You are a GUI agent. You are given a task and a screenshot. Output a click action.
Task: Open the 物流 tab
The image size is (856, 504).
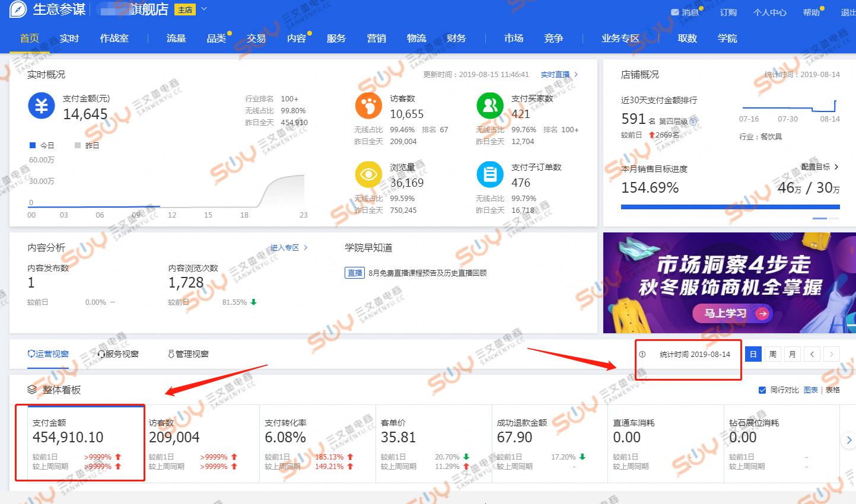point(416,38)
